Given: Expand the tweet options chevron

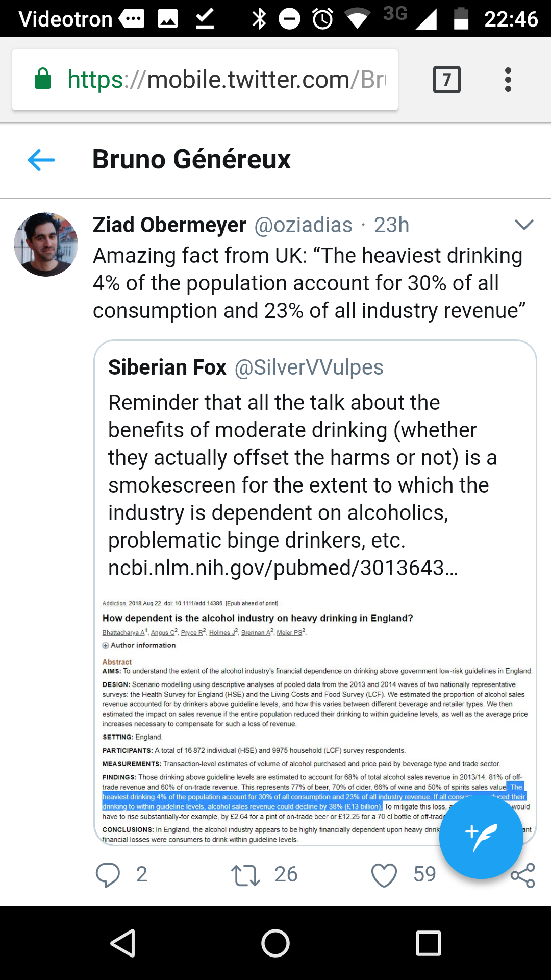Looking at the screenshot, I should tap(524, 225).
